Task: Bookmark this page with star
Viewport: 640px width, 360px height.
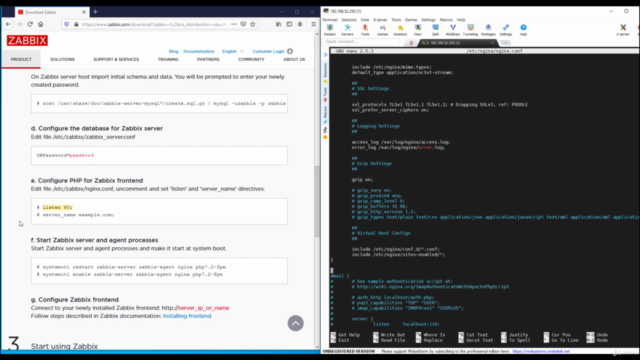Action: [253, 24]
